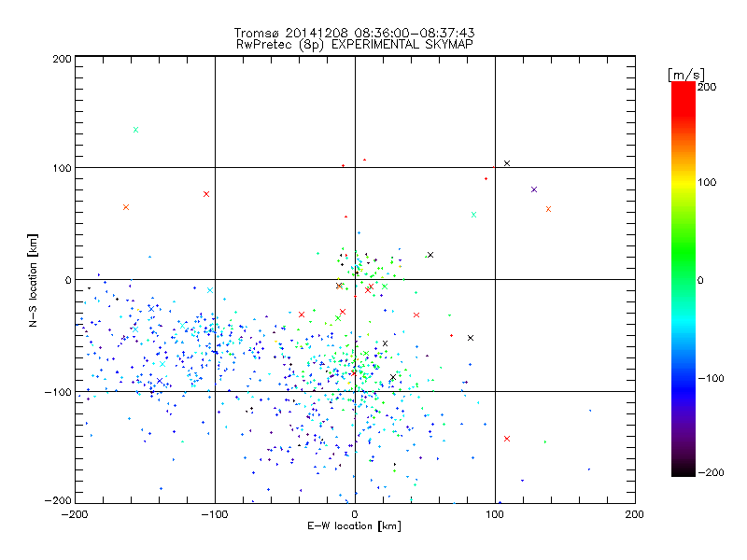The height and width of the screenshot is (560, 747).
Task: Click the colorbar's '0' label
Action: (700, 280)
